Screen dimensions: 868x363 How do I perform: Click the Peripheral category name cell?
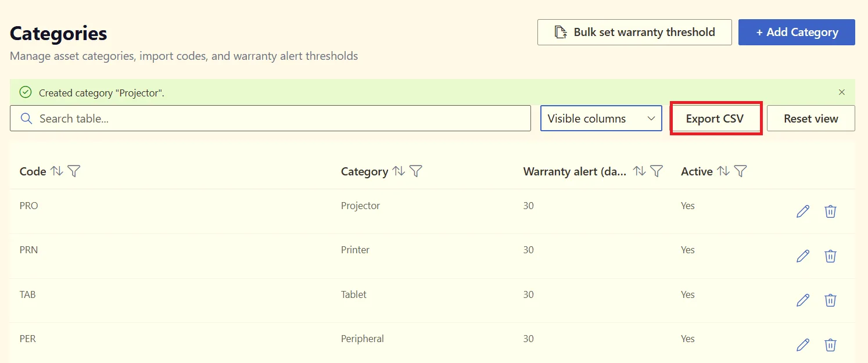(x=363, y=339)
